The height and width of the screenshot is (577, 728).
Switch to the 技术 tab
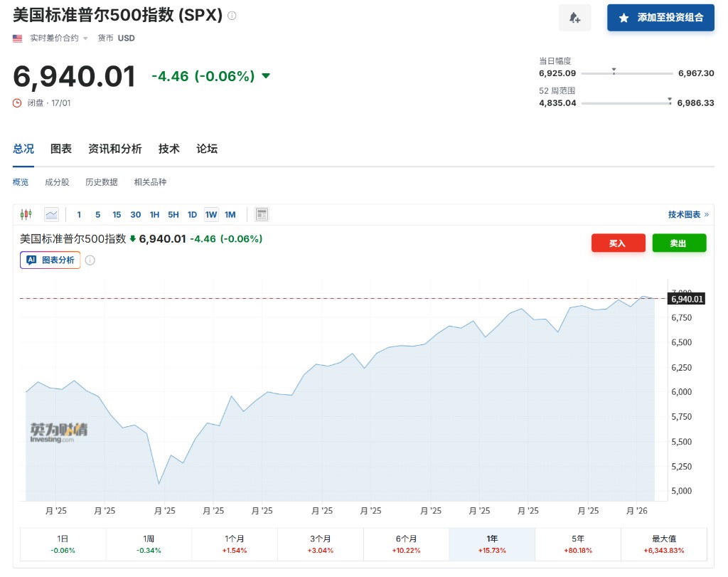click(169, 149)
